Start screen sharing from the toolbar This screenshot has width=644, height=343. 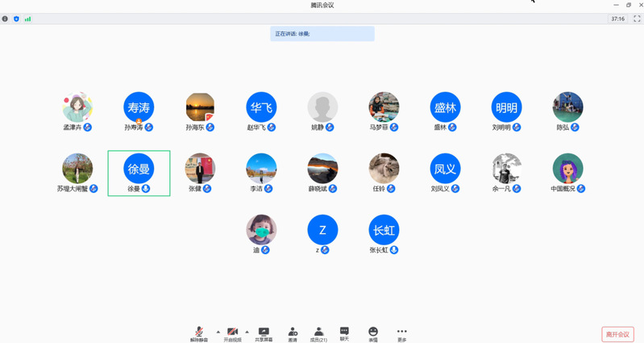[264, 333]
